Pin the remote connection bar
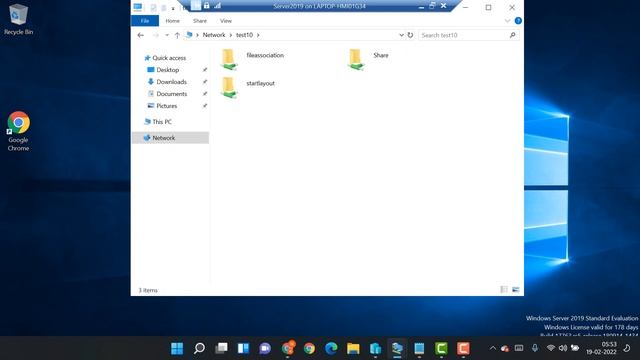Image resolution: width=640 pixels, height=360 pixels. tap(196, 5)
